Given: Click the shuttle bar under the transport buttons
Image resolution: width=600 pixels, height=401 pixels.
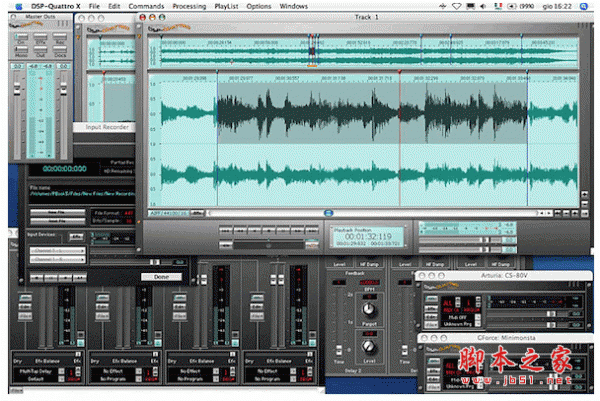Looking at the screenshot, I should click(269, 245).
